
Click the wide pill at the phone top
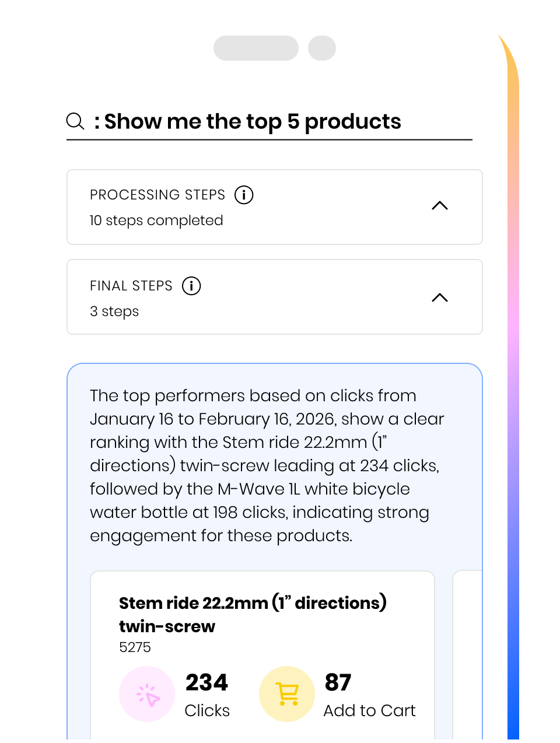pyautogui.click(x=256, y=48)
